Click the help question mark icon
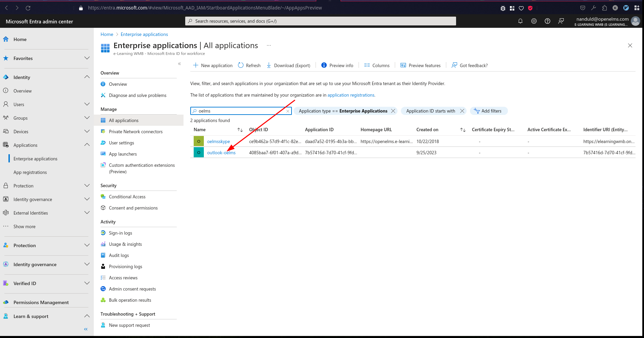The image size is (644, 338). [548, 21]
